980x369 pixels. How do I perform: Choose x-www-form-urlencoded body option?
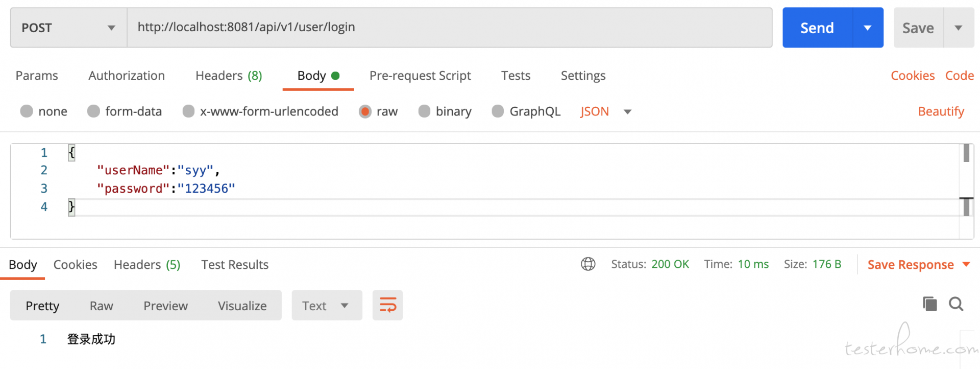[x=188, y=111]
